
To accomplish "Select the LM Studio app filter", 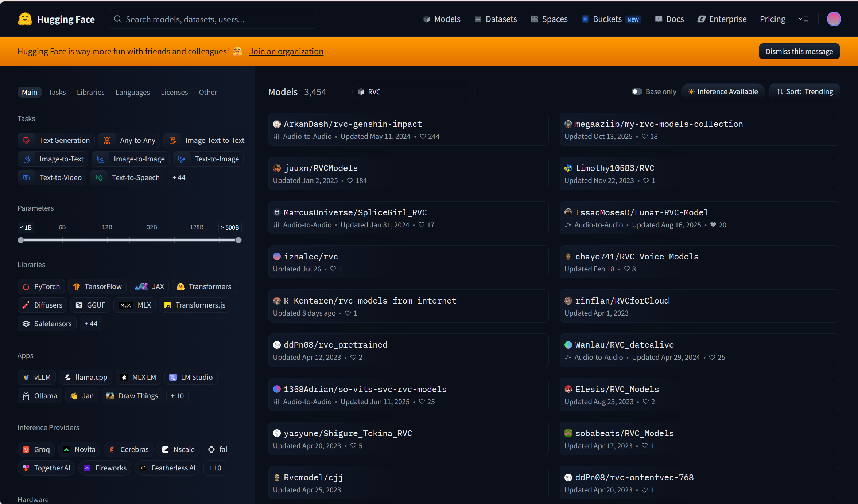I will (191, 377).
